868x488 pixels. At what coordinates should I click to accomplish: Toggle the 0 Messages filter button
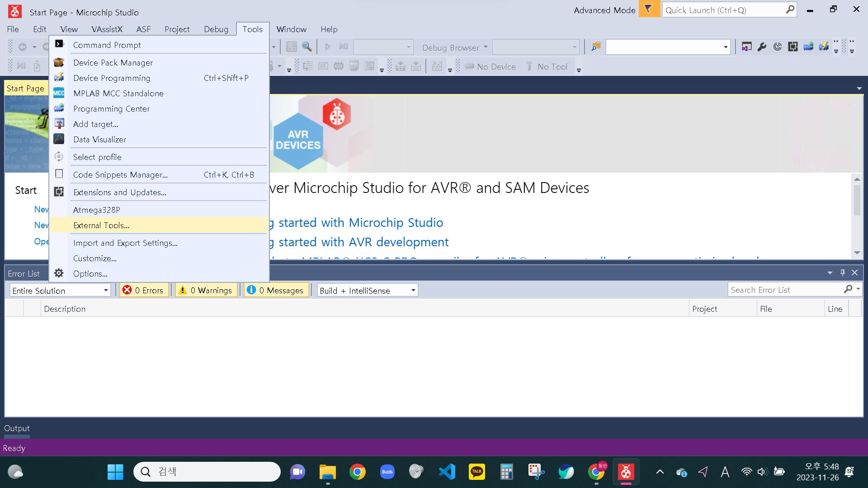click(x=276, y=290)
